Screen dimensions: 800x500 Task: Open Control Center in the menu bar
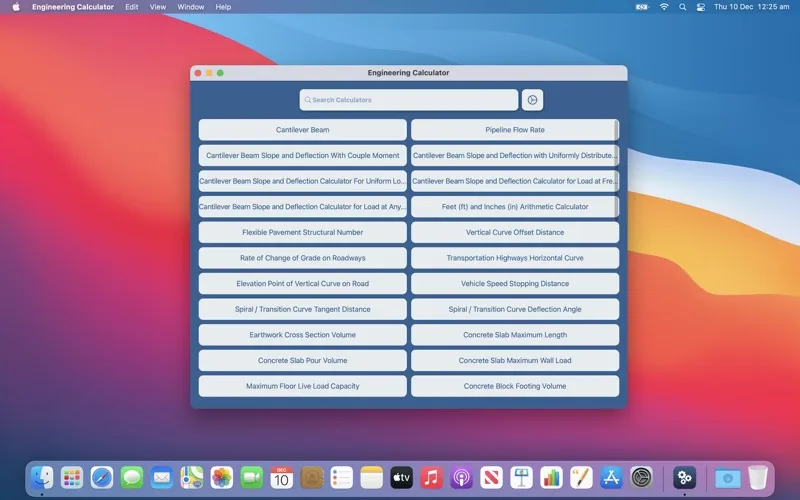(701, 7)
